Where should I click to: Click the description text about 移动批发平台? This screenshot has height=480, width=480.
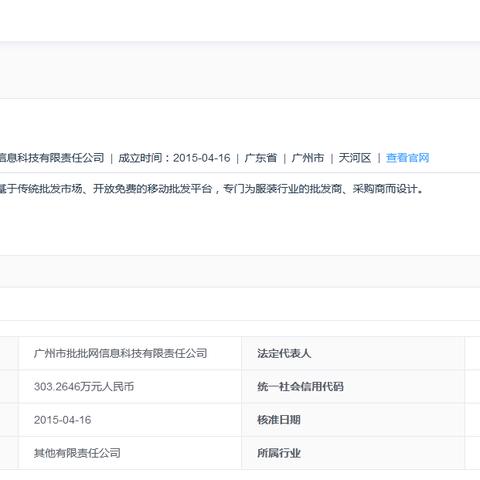pos(212,189)
